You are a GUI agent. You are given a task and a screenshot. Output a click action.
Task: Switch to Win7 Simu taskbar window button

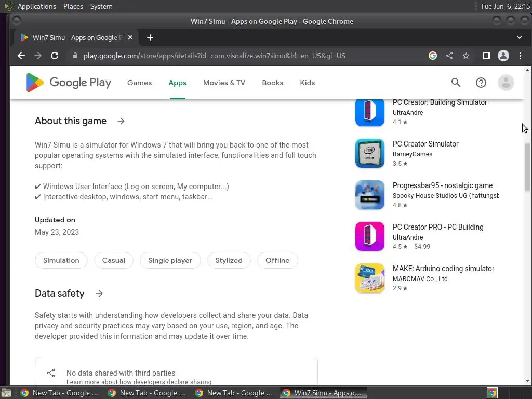tap(322, 393)
